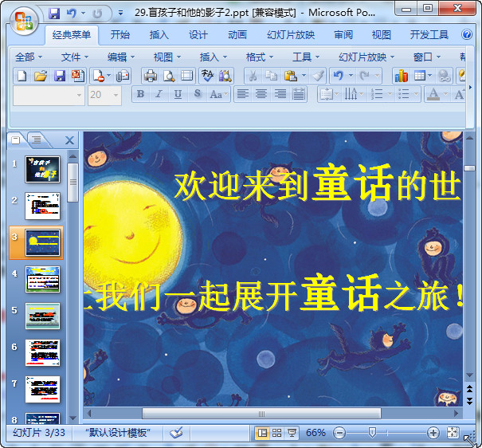This screenshot has height=448, width=482.
Task: Insert a table with the table icon
Action: [x=419, y=76]
